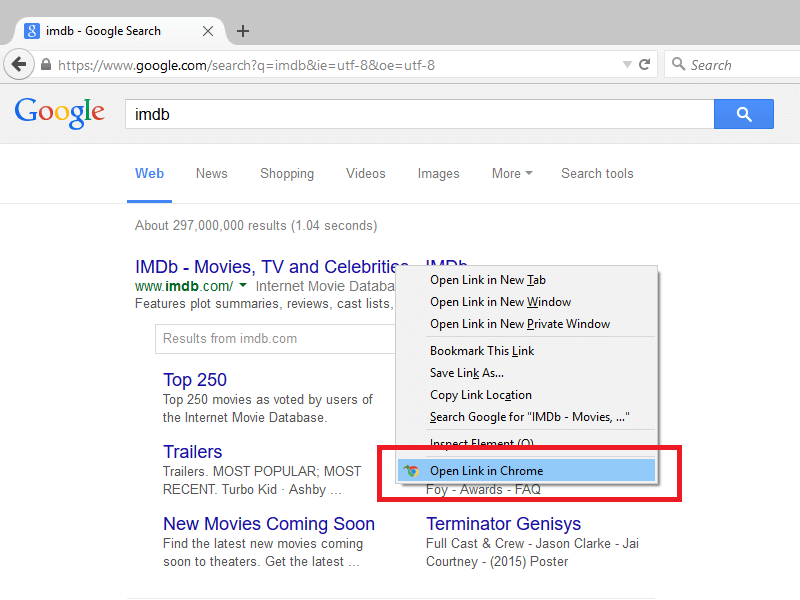The image size is (800, 600).
Task: Click the Google logo
Action: tap(60, 113)
